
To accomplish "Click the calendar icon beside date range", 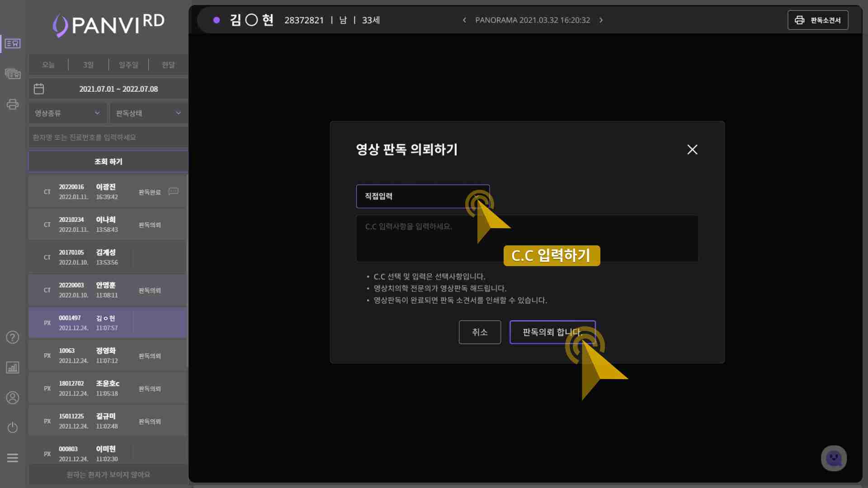I will [x=39, y=89].
